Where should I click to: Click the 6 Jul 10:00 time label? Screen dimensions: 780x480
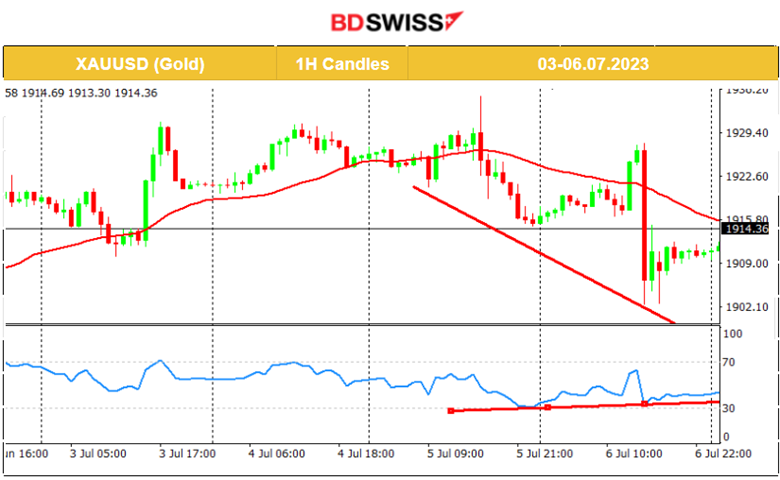tap(634, 454)
